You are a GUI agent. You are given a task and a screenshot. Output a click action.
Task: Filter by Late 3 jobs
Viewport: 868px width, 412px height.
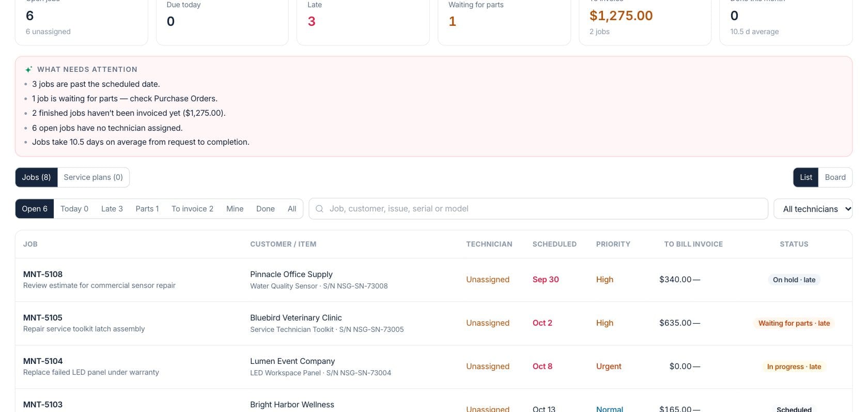click(112, 209)
